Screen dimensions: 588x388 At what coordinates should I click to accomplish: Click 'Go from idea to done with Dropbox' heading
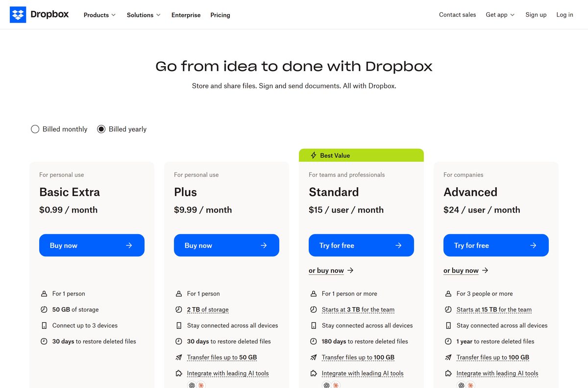point(294,66)
